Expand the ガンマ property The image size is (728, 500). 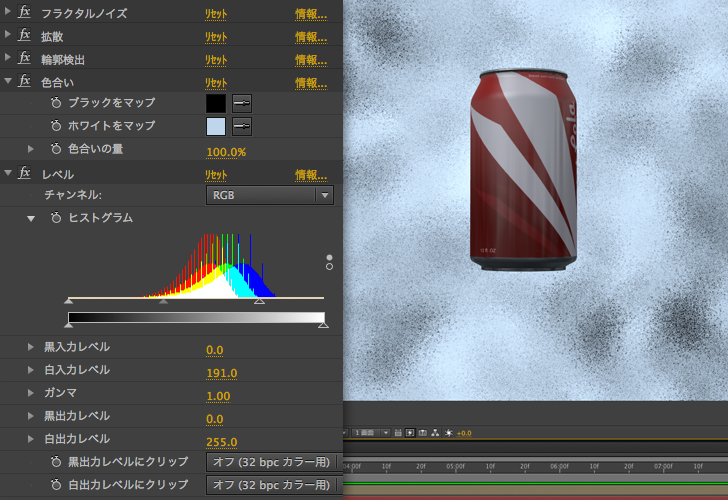[31, 393]
